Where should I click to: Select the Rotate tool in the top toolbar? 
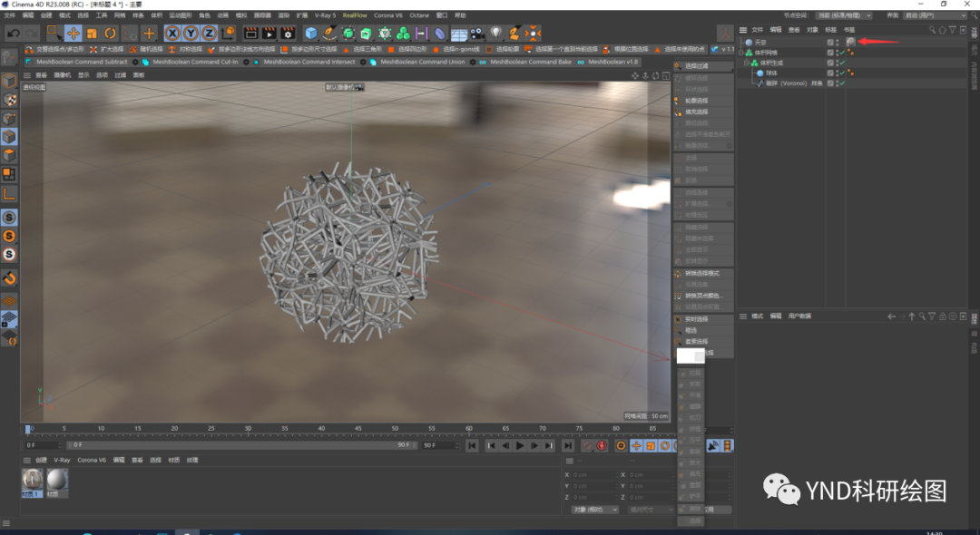[x=110, y=33]
